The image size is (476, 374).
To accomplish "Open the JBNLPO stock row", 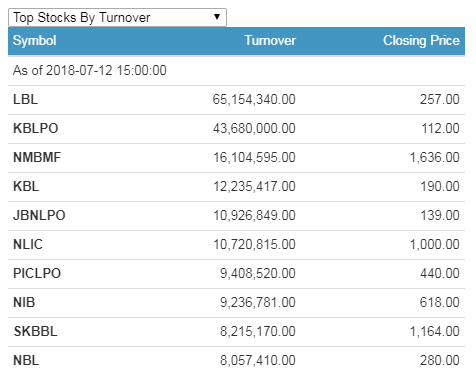I will pyautogui.click(x=236, y=215).
